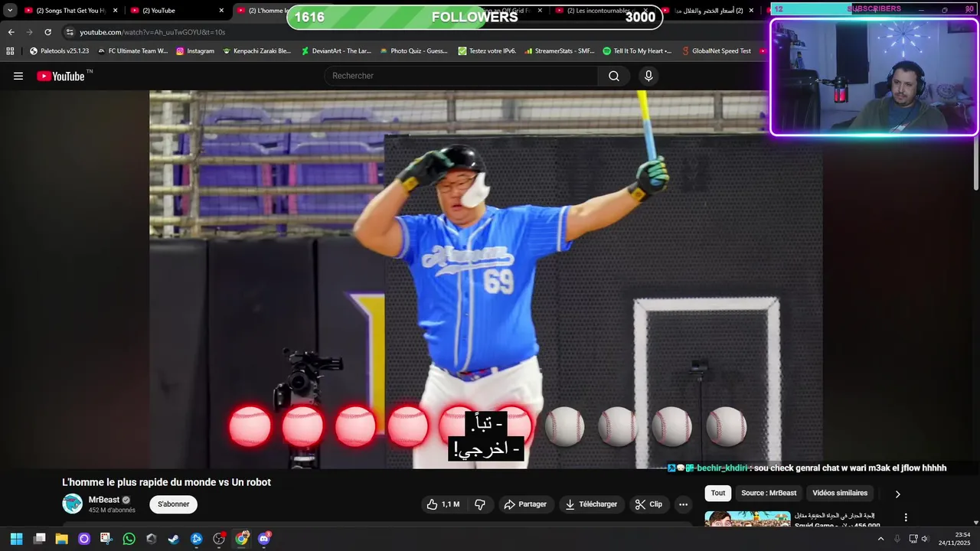
Task: Click the browser forward arrow
Action: click(x=29, y=32)
